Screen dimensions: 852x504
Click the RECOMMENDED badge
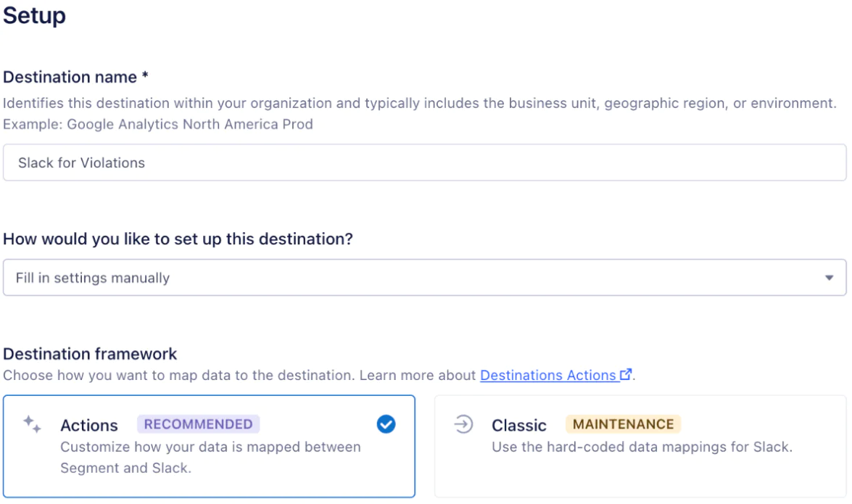(198, 424)
